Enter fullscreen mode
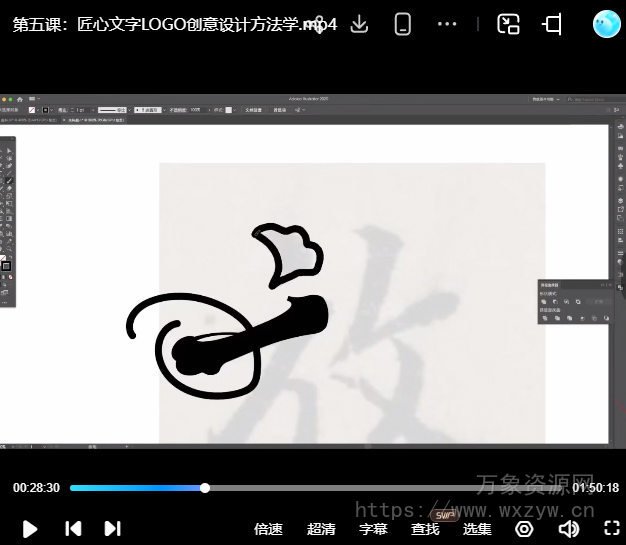626x545 pixels. 612,528
